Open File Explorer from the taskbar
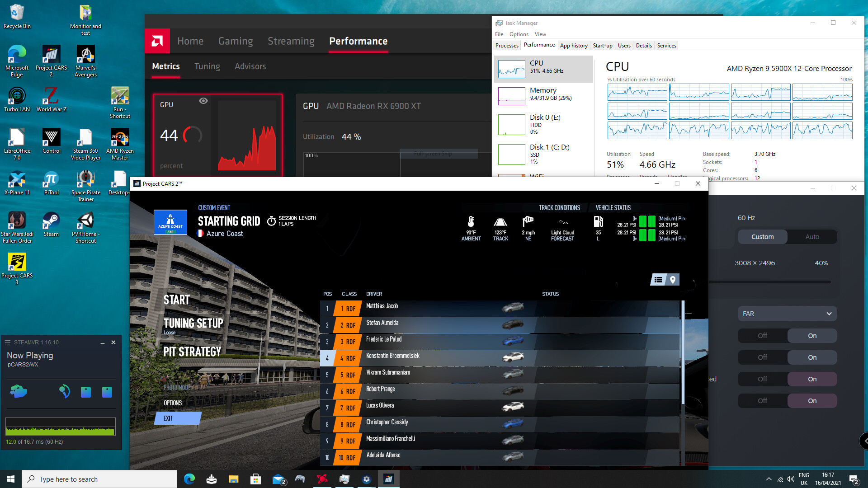This screenshot has height=488, width=868. [x=233, y=479]
